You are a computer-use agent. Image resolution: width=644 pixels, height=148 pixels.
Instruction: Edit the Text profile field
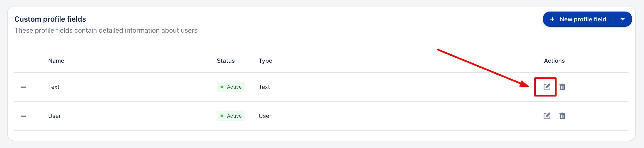(546, 87)
